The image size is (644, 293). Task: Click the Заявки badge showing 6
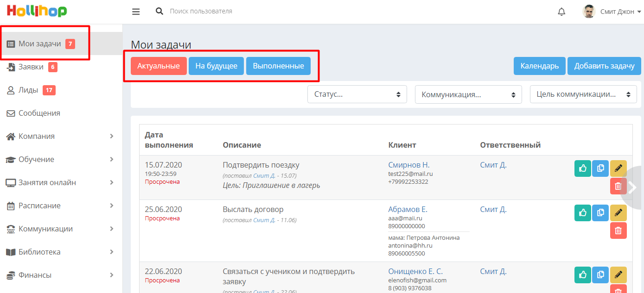[53, 67]
